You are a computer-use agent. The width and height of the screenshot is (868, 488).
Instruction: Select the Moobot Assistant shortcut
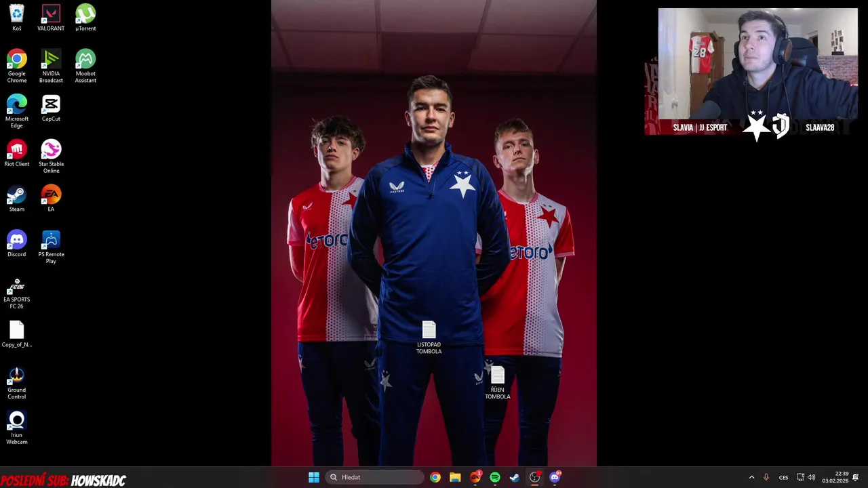[x=85, y=66]
